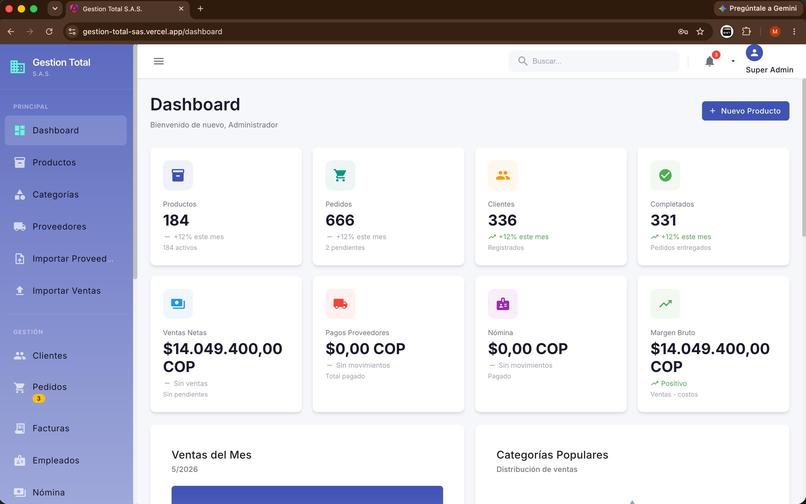Click the Clientes people icon in sidebar
806x504 pixels.
click(20, 355)
